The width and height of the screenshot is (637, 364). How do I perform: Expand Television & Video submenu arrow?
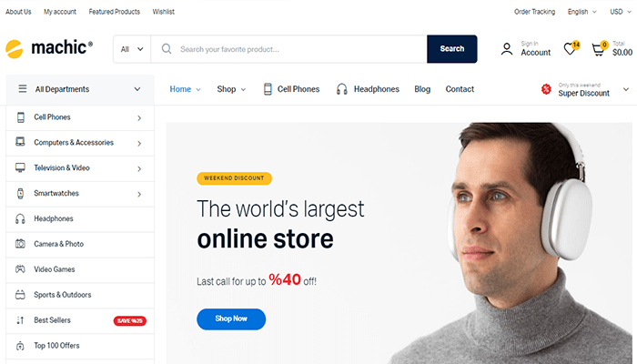point(139,168)
